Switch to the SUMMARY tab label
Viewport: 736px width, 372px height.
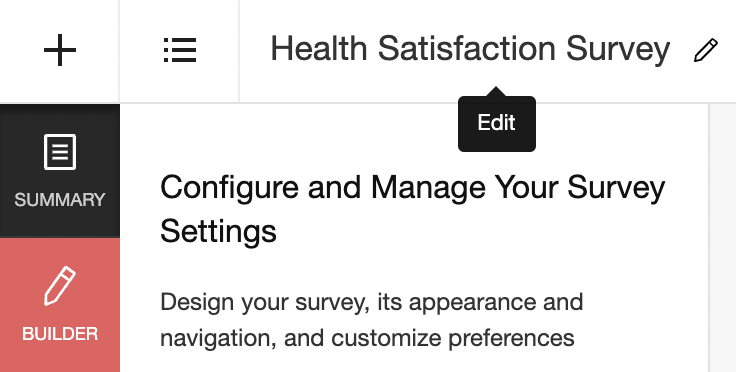[60, 200]
